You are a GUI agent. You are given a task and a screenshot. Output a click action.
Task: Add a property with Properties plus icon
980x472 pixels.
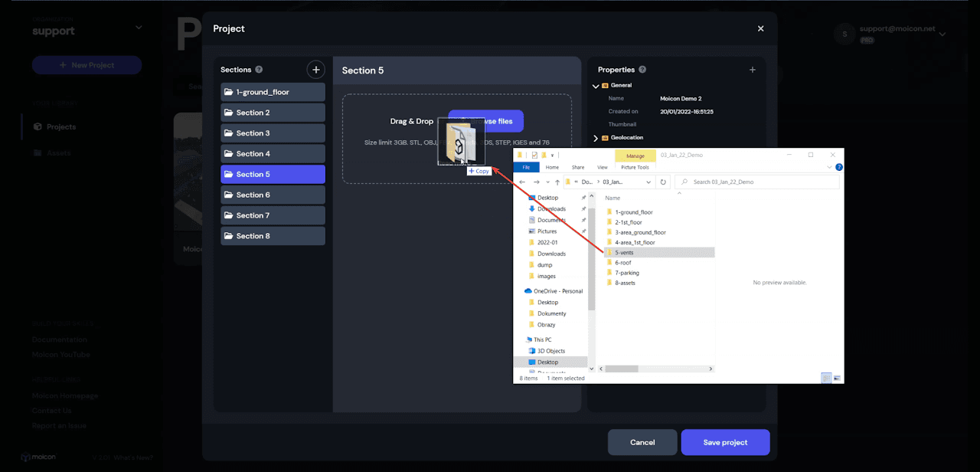(752, 70)
